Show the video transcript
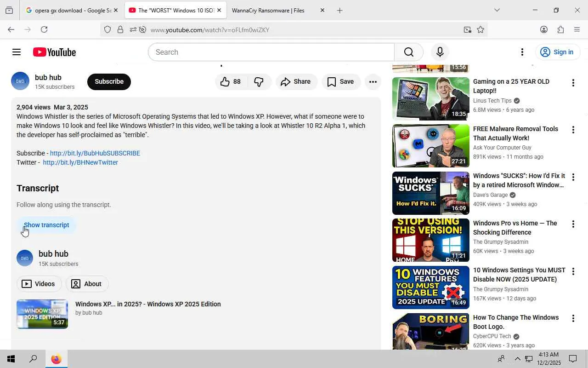This screenshot has width=588, height=368. (x=46, y=225)
